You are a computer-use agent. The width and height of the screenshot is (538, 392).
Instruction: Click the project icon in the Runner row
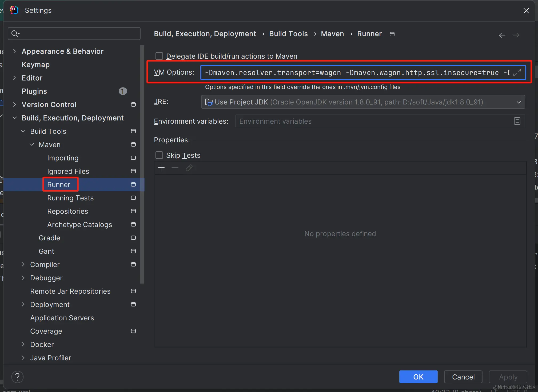[x=133, y=184]
